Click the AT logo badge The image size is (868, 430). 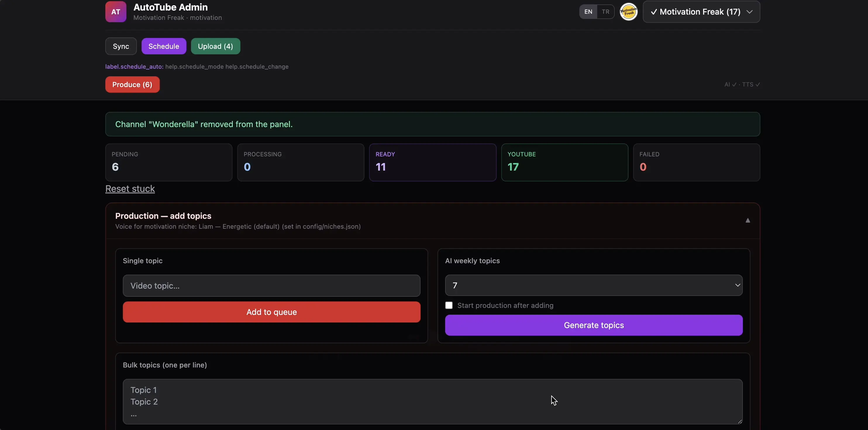point(116,11)
